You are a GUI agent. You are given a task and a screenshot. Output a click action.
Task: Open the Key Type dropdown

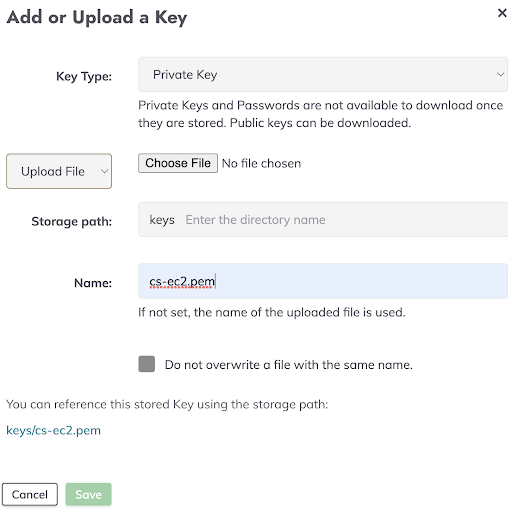(323, 74)
